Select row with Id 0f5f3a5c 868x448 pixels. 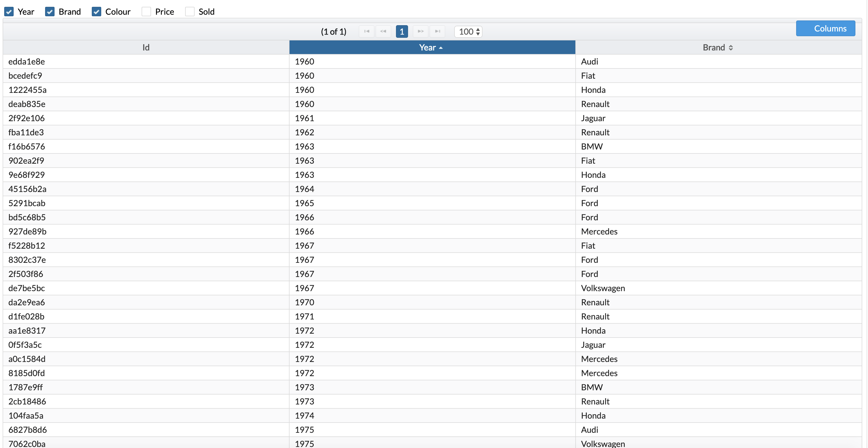point(432,345)
